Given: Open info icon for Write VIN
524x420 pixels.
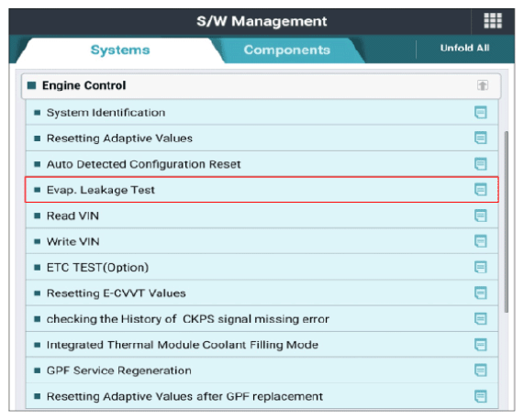Looking at the screenshot, I should point(481,241).
